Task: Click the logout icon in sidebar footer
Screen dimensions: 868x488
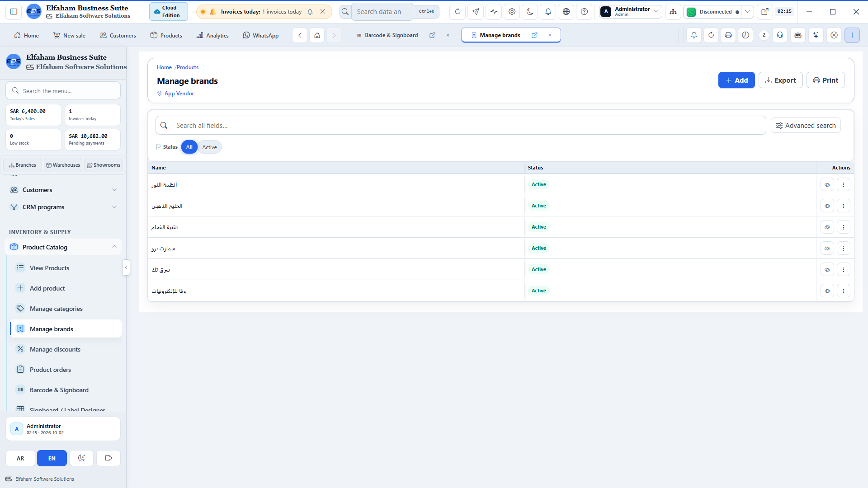Action: point(108,458)
